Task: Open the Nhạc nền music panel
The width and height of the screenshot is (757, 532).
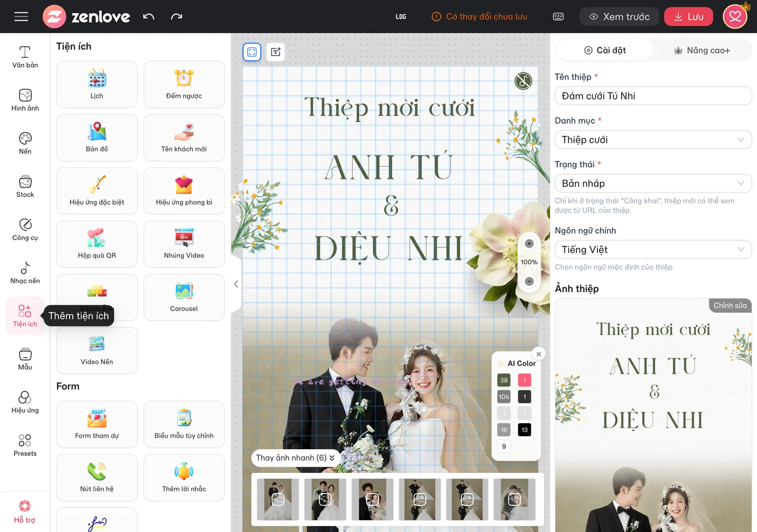Action: click(25, 272)
